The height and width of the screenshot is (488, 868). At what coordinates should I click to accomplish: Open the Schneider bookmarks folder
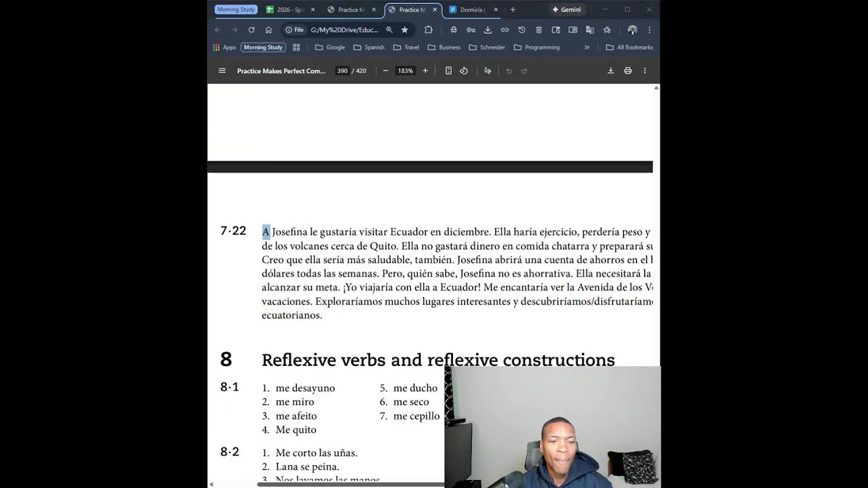point(488,47)
